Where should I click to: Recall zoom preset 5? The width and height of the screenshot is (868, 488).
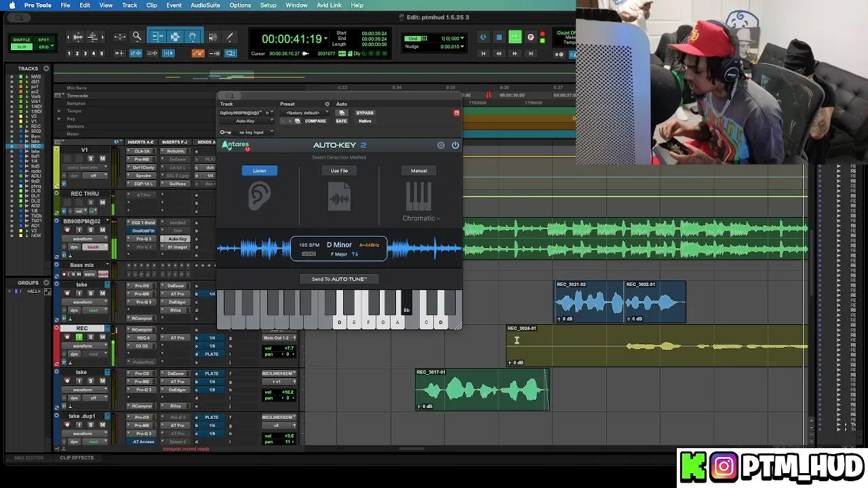point(102,54)
